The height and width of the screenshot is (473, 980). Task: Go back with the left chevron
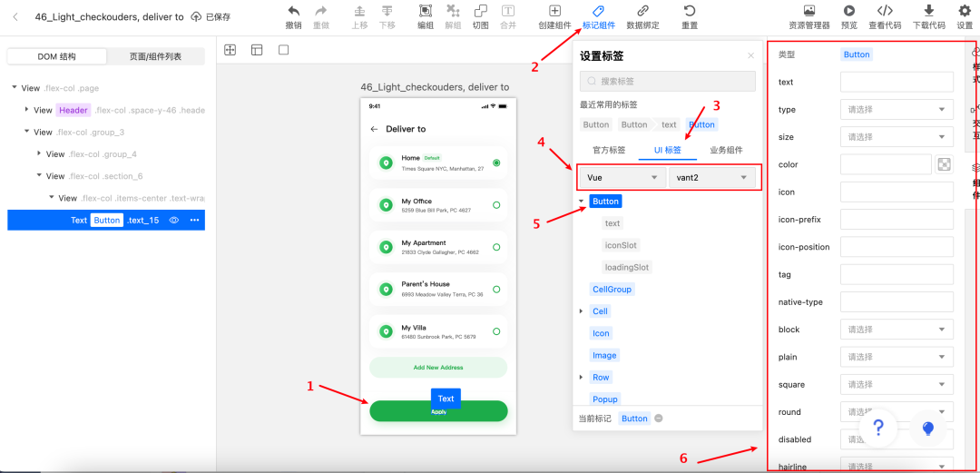point(15,17)
